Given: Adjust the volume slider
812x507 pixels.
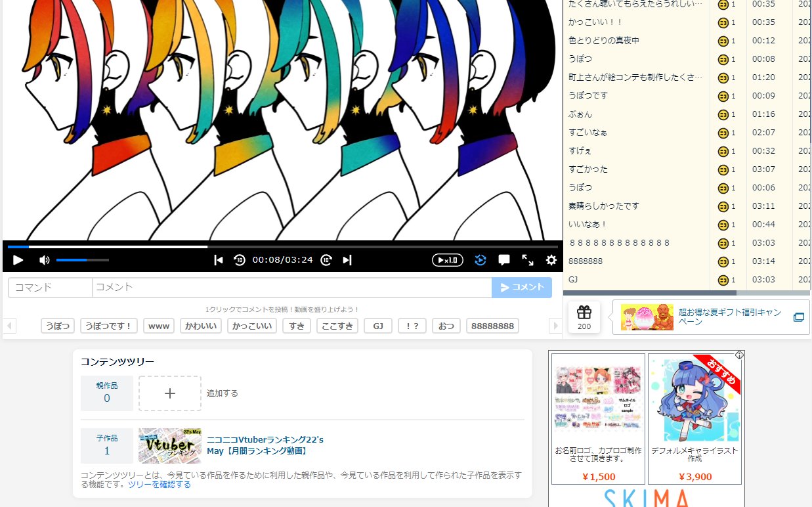Looking at the screenshot, I should click(x=83, y=260).
